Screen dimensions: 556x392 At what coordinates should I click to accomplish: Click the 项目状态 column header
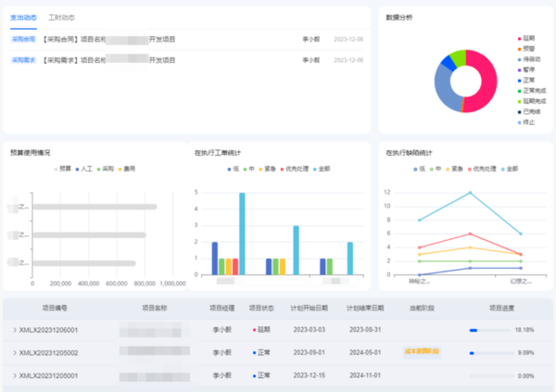pos(264,308)
